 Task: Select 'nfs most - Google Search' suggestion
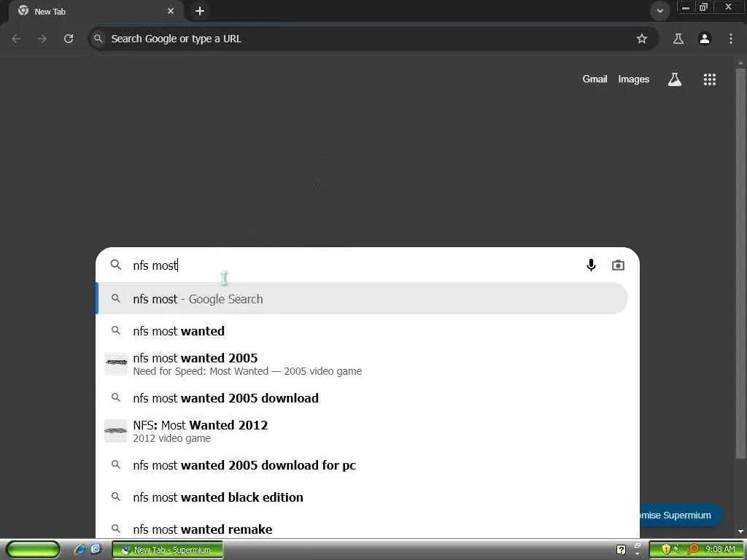point(362,298)
